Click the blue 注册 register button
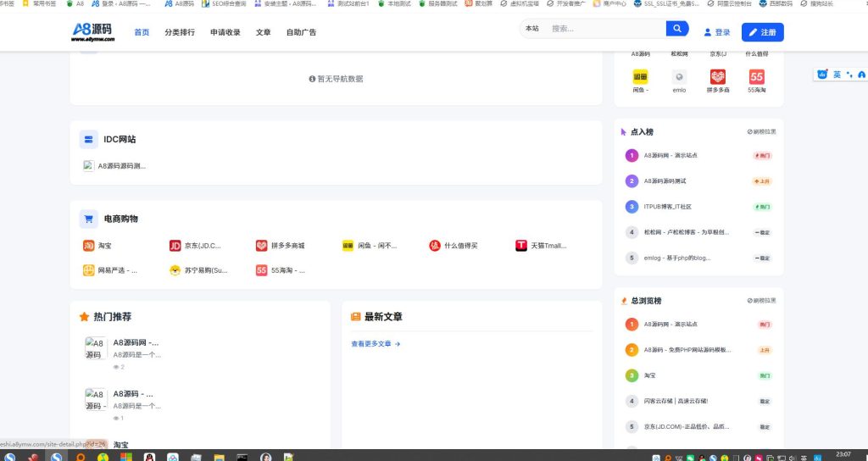868x461 pixels. [762, 32]
